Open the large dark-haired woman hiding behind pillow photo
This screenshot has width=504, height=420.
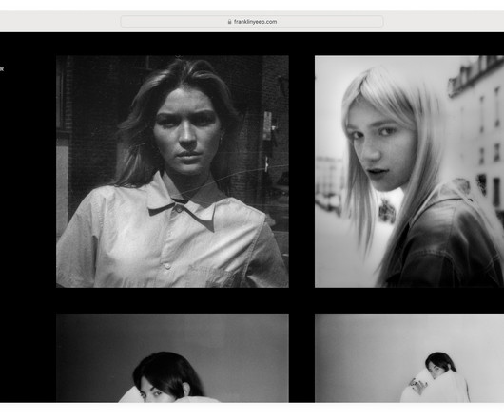pos(172,357)
